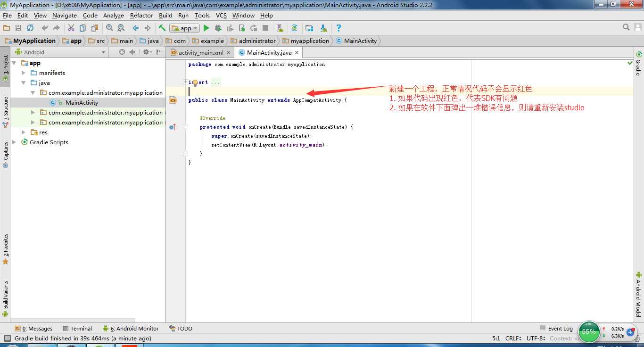
Task: Hide the Project panel with hide icon
Action: 159,52
